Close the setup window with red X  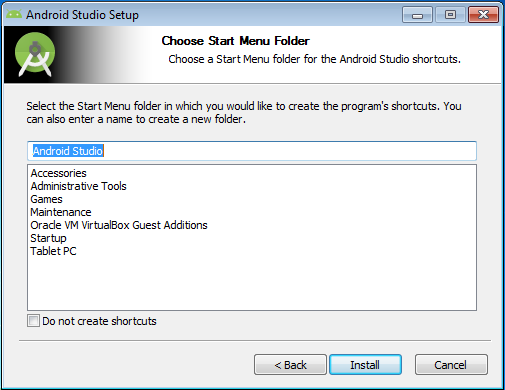(x=483, y=15)
